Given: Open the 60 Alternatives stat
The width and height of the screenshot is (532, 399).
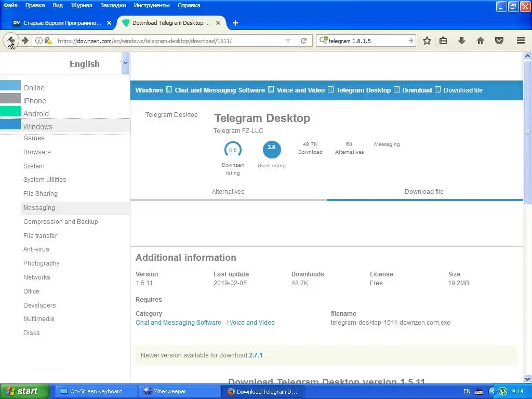Looking at the screenshot, I should pos(349,148).
